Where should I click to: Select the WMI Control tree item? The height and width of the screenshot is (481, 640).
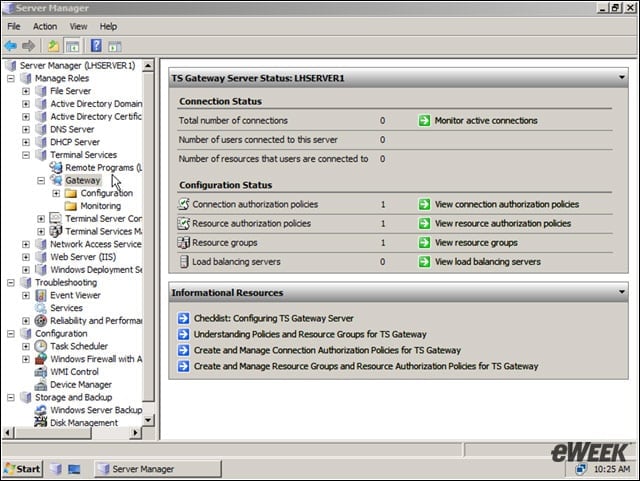tap(74, 372)
